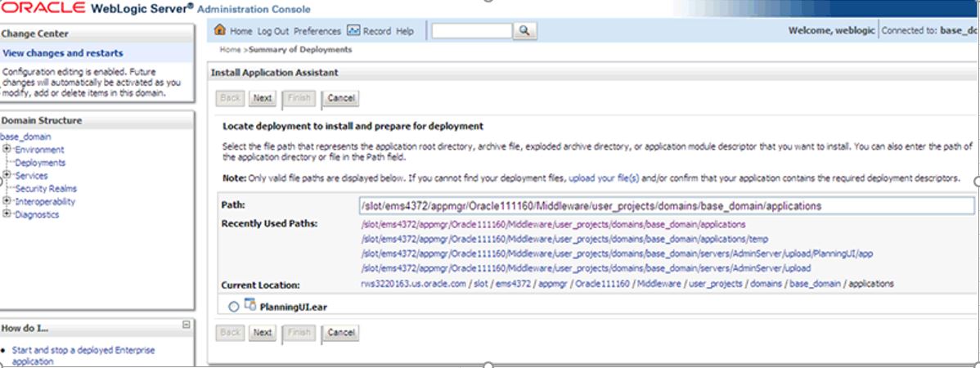The height and width of the screenshot is (368, 980).
Task: Choose recent path ending in PlanningUI/app
Action: click(x=617, y=254)
